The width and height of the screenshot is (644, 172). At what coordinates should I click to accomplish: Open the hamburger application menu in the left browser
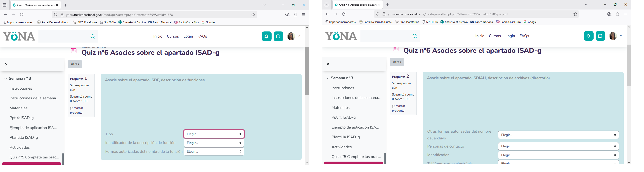(303, 15)
